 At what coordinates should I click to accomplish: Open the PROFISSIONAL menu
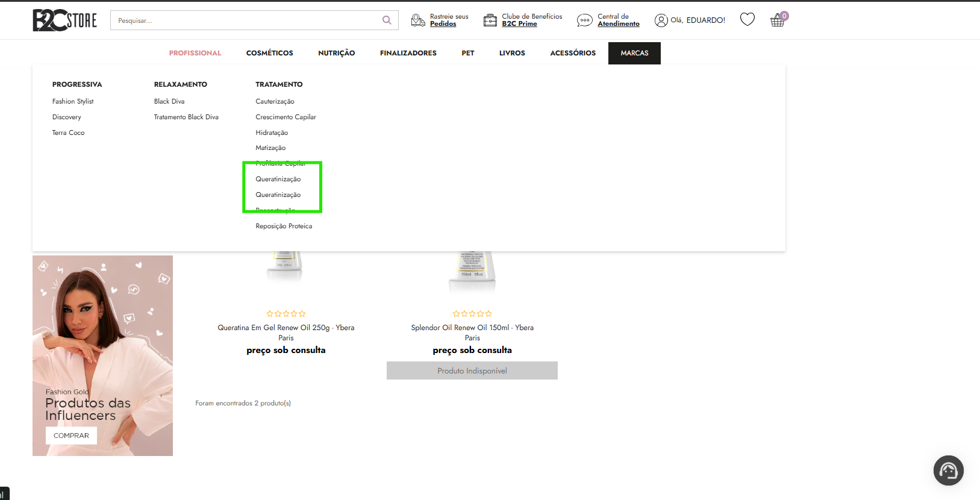(195, 53)
